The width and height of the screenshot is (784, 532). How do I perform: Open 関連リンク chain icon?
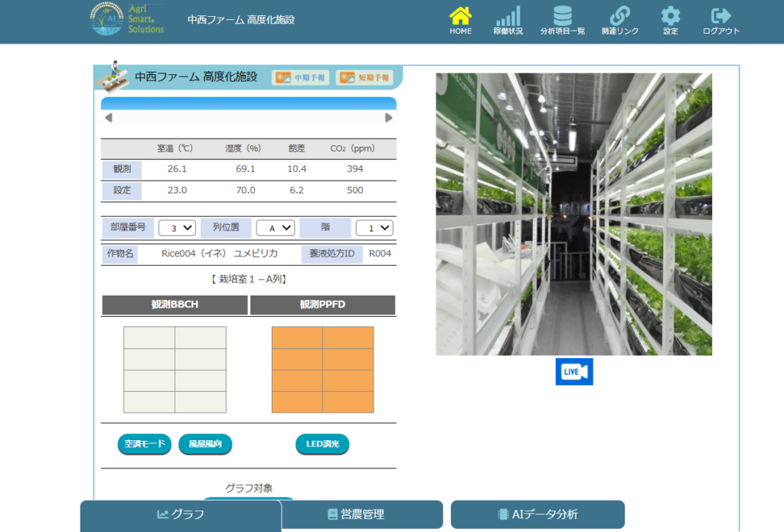(x=619, y=16)
